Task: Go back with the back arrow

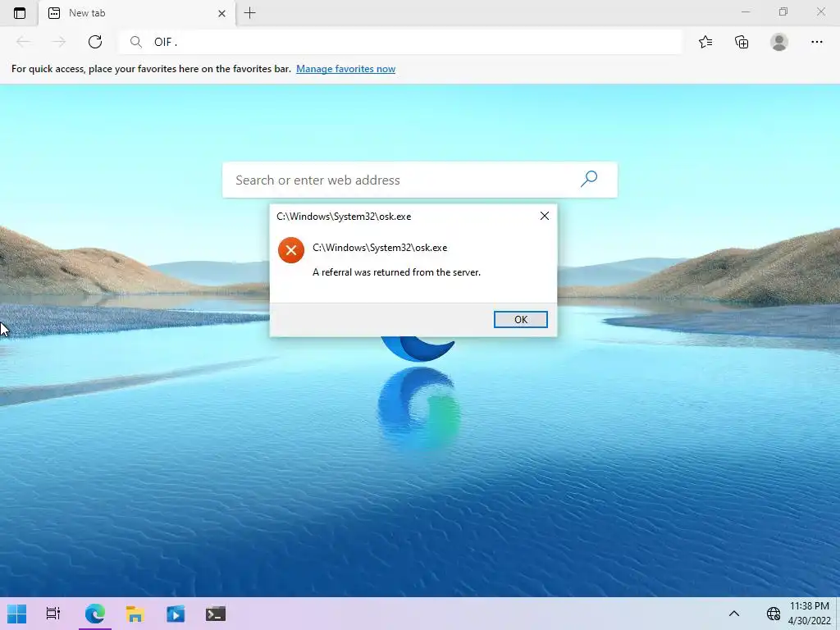Action: pos(23,42)
